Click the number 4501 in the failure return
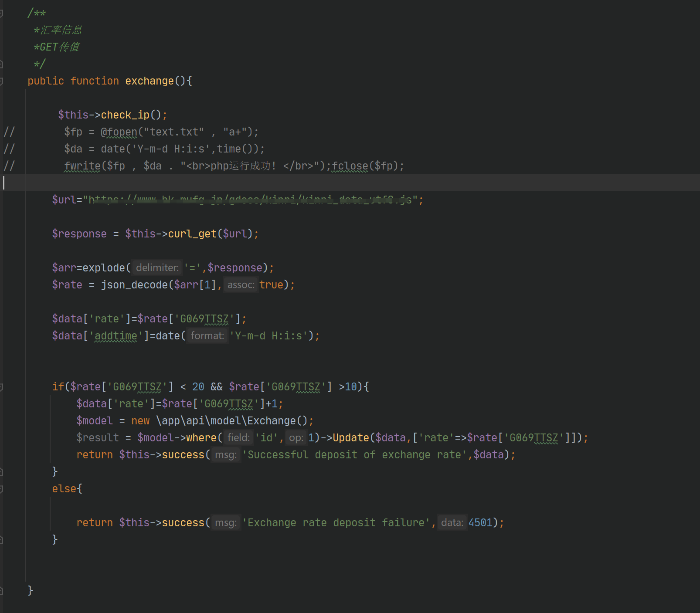The image size is (700, 613). coord(480,522)
